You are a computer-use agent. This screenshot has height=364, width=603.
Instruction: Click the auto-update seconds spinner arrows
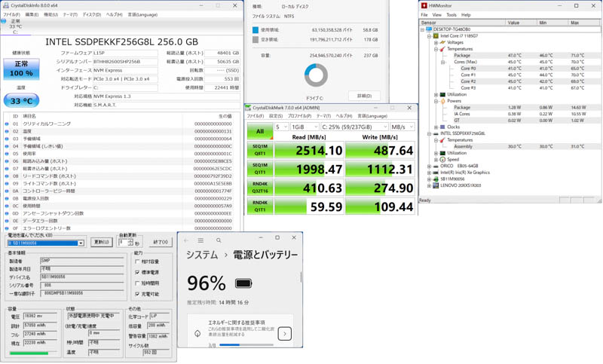(130, 243)
